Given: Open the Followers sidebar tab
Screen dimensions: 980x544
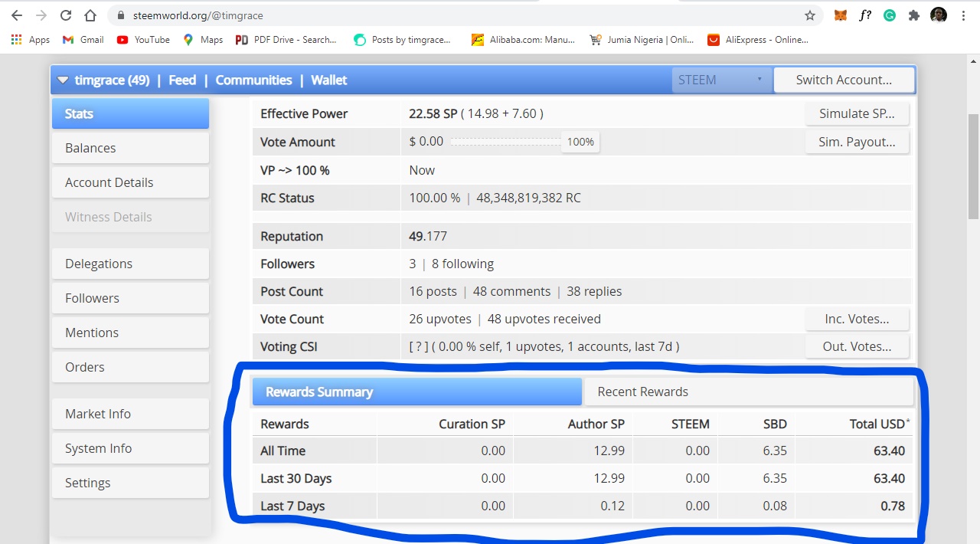Looking at the screenshot, I should click(x=130, y=298).
